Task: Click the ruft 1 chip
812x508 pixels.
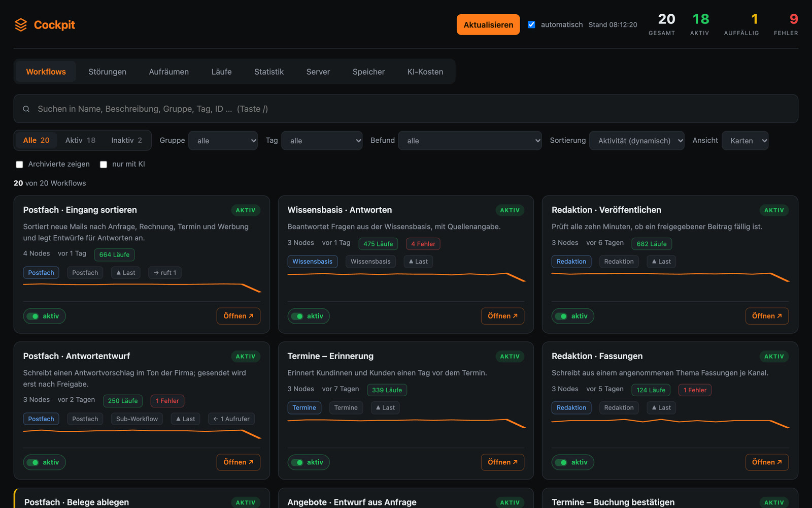Action: [165, 273]
